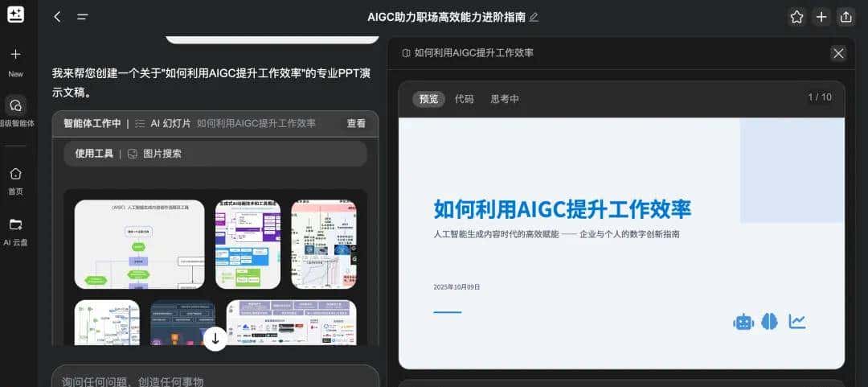Image resolution: width=868 pixels, height=387 pixels.
Task: Toggle the hamburger menu icon
Action: pyautogui.click(x=83, y=17)
